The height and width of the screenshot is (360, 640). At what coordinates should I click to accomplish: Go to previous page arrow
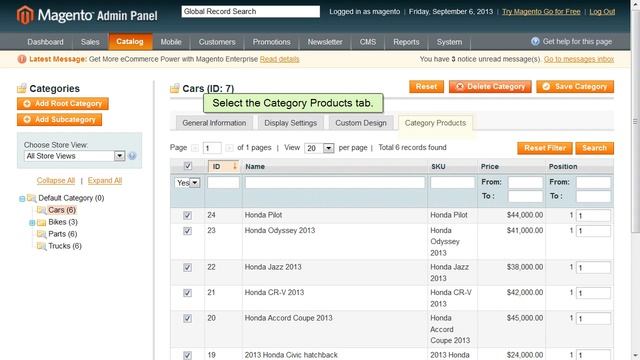[195, 148]
